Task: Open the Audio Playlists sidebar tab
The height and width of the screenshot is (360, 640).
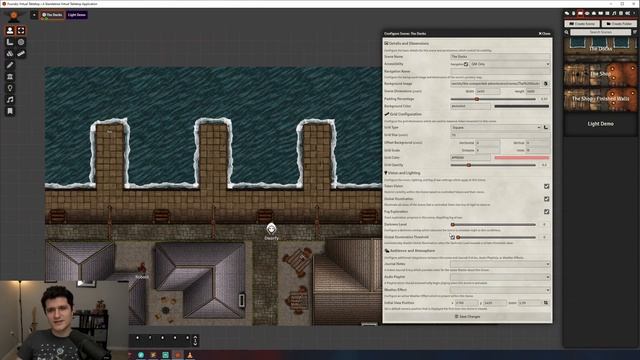Action: 614,13
